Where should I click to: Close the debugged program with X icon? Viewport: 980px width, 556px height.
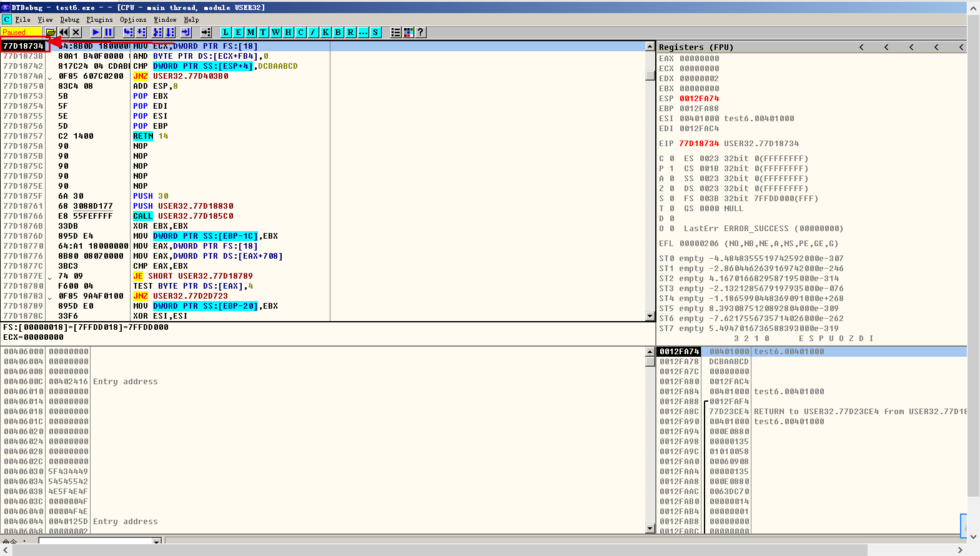click(76, 32)
